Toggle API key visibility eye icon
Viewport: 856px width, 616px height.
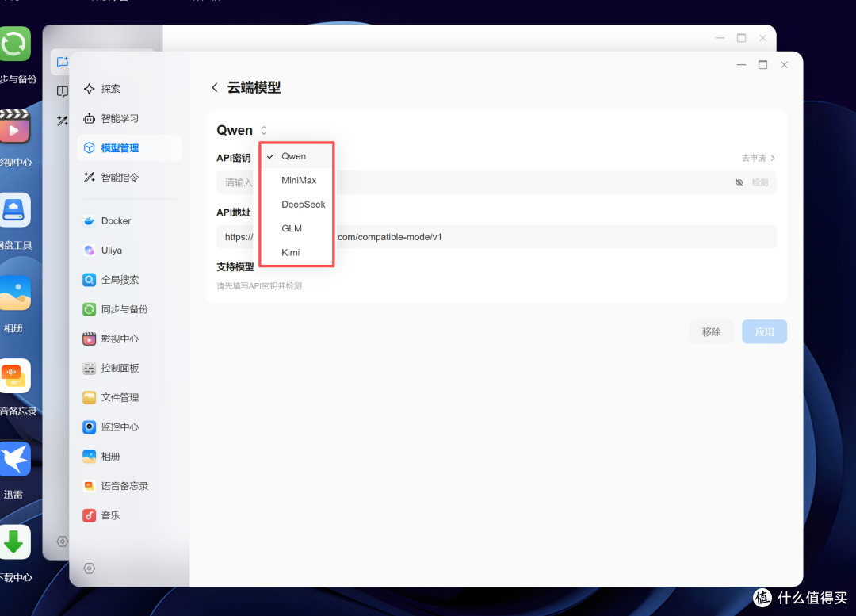click(739, 182)
